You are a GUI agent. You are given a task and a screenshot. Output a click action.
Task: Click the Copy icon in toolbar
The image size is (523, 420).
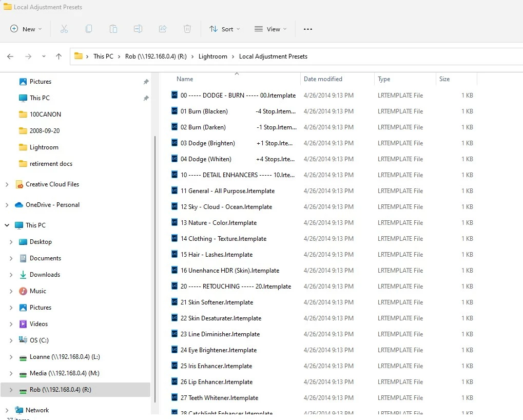coord(89,29)
